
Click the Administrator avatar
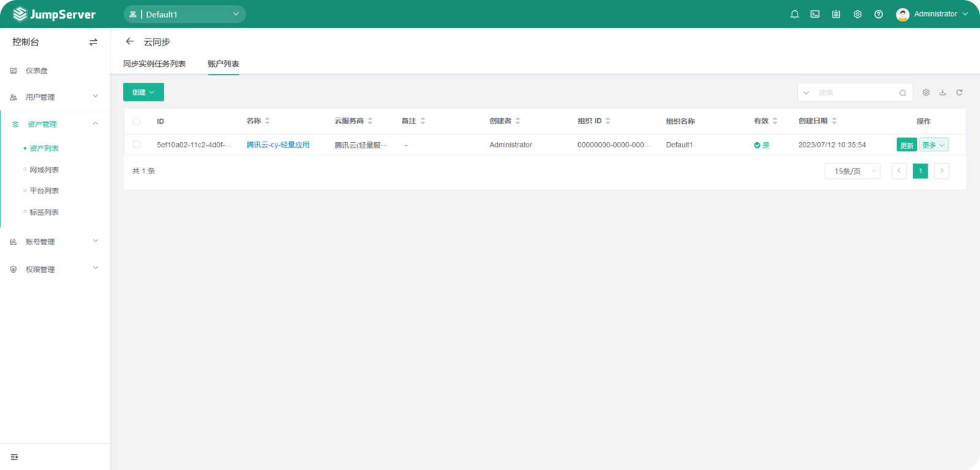click(902, 15)
